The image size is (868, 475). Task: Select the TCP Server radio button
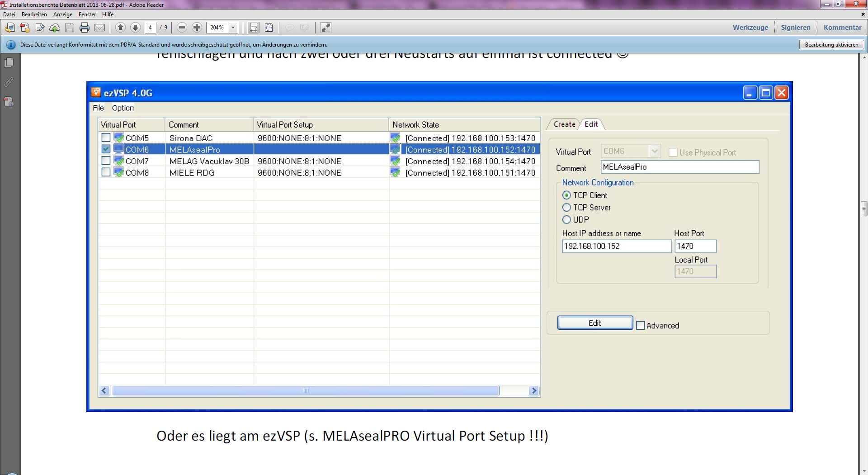tap(566, 207)
